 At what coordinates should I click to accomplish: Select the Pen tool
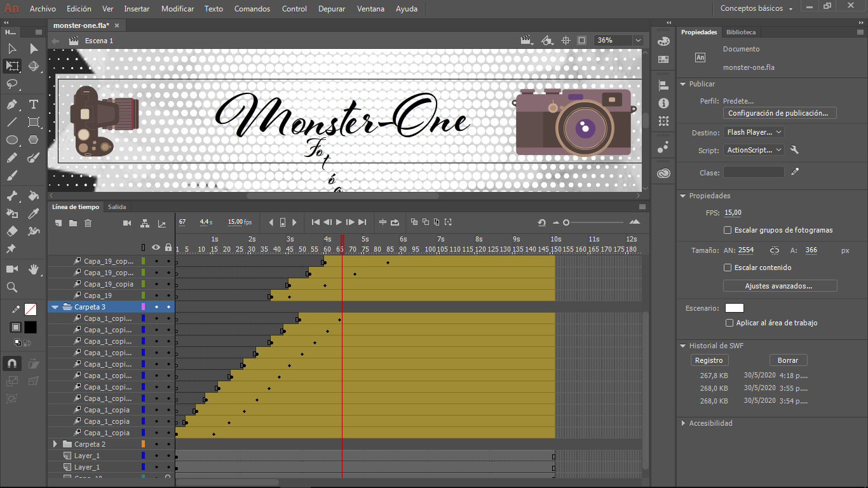(x=12, y=104)
